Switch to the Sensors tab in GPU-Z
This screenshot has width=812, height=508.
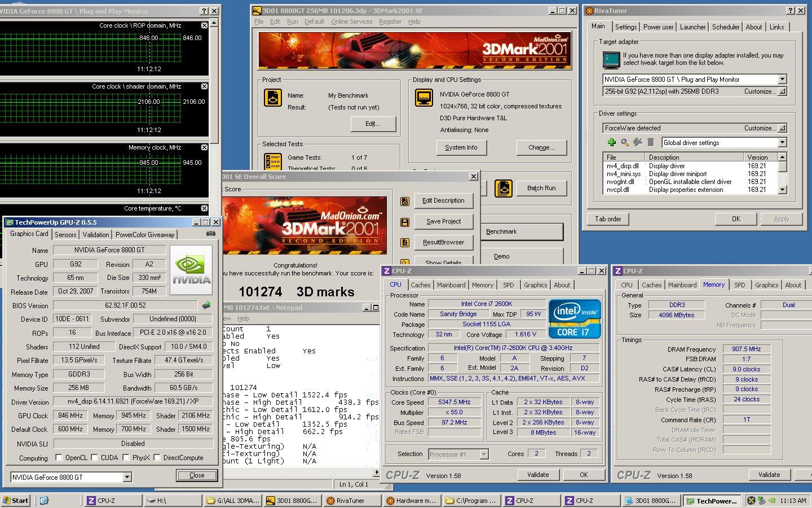coord(65,234)
